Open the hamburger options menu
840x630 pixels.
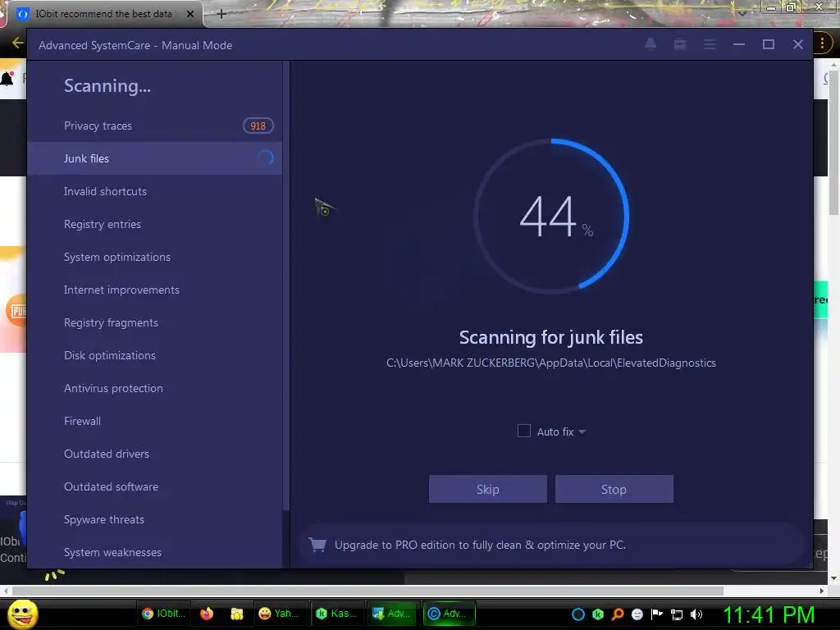pyautogui.click(x=710, y=44)
